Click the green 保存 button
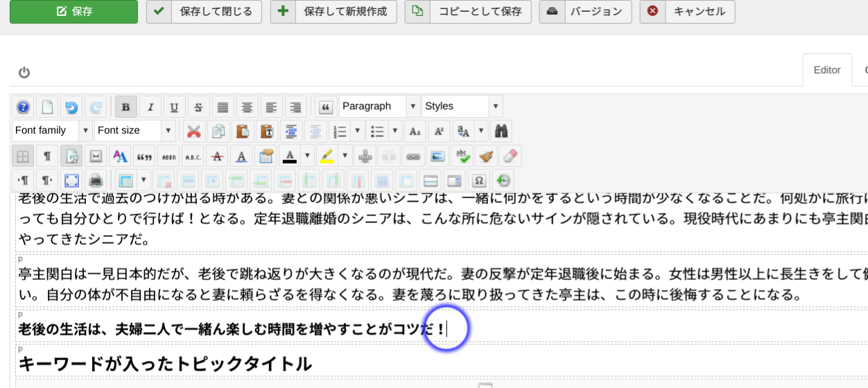868x388 pixels. (x=73, y=11)
